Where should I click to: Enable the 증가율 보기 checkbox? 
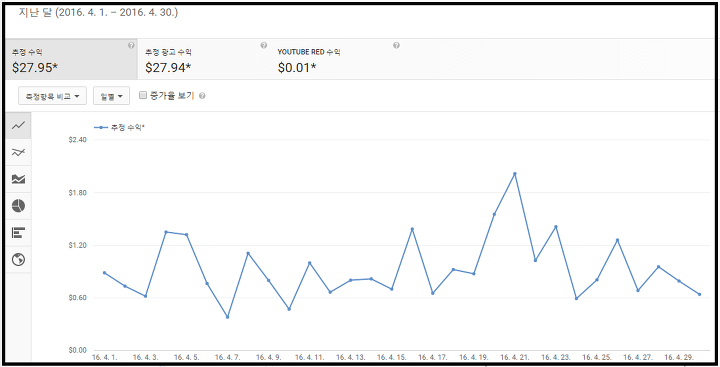[143, 95]
